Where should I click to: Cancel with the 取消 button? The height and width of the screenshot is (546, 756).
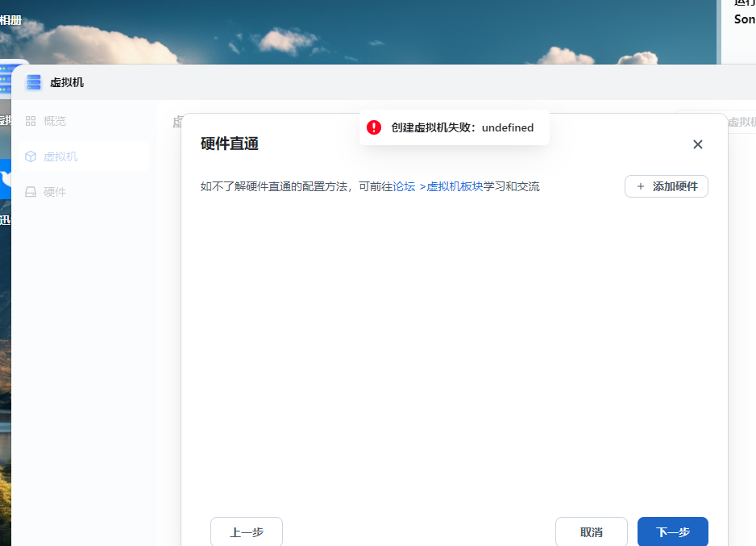point(591,531)
